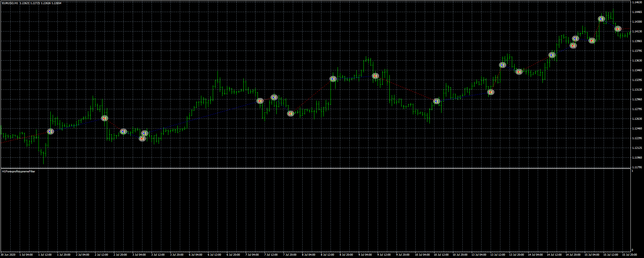Click the 30 Jun 2020 date label
The width and height of the screenshot is (644, 258).
[x=8, y=255]
